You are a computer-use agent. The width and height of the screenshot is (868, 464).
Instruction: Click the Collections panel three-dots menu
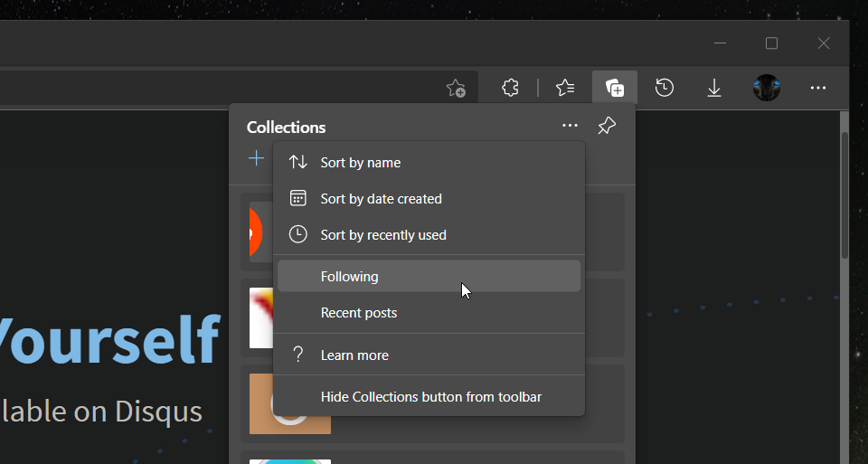click(x=570, y=127)
